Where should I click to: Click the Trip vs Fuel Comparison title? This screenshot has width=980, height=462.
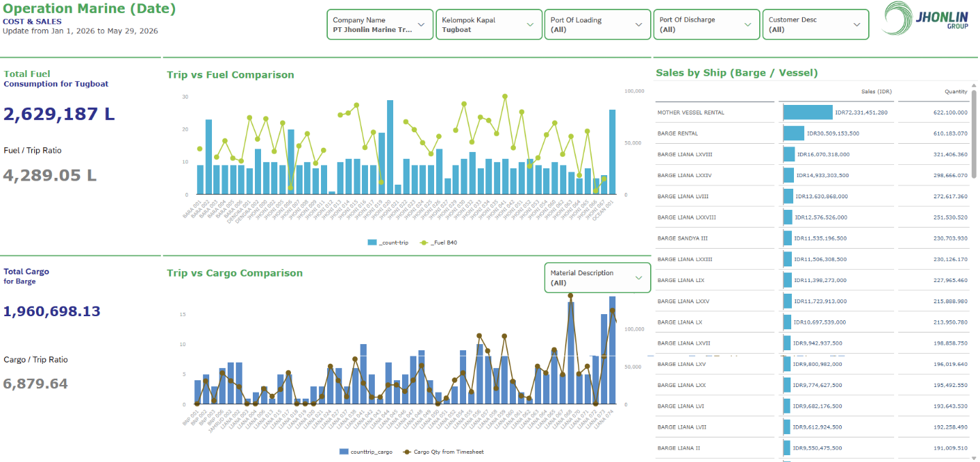[x=230, y=75]
